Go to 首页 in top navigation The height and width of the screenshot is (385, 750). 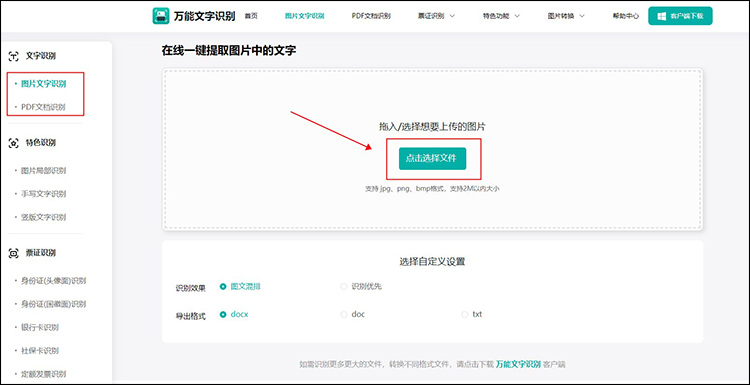coord(251,16)
